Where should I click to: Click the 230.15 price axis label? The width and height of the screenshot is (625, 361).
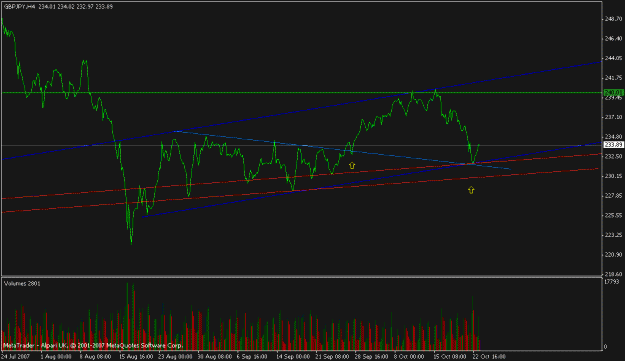click(613, 176)
